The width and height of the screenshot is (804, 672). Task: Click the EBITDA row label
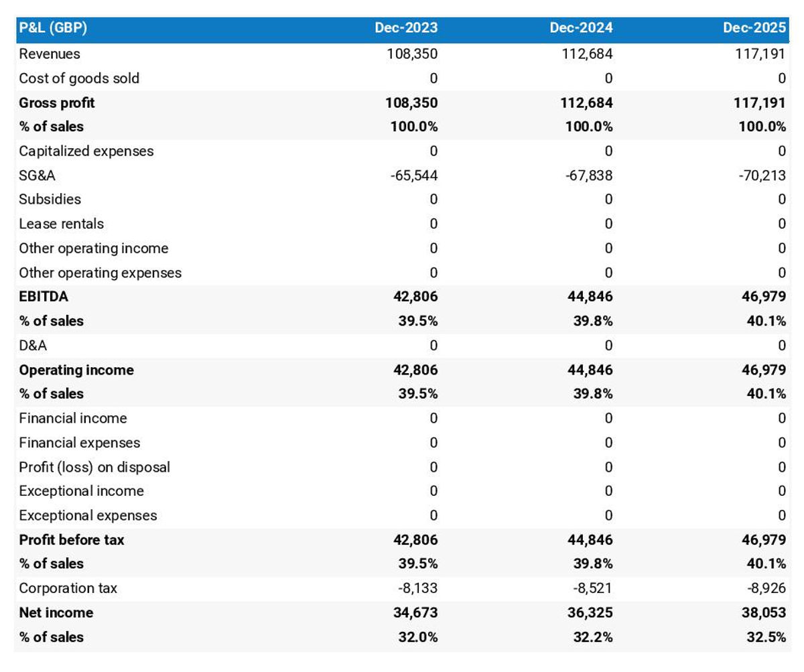click(x=44, y=297)
